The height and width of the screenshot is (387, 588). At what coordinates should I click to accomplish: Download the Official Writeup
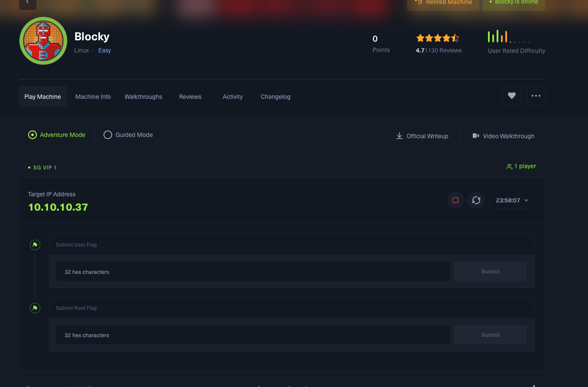(x=422, y=136)
